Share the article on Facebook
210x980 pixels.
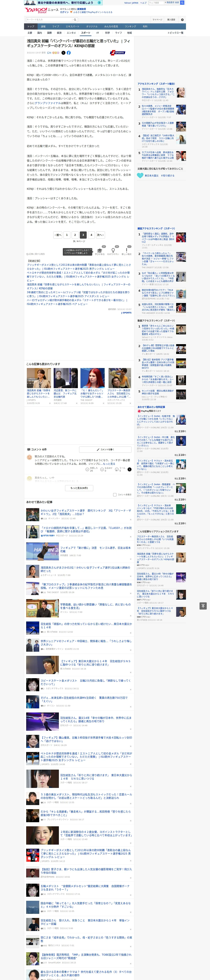[x=69, y=53]
